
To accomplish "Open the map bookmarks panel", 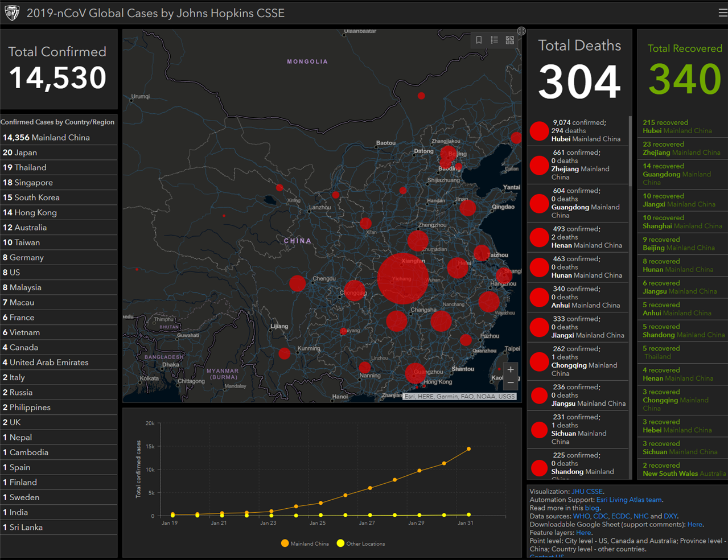I will [479, 40].
